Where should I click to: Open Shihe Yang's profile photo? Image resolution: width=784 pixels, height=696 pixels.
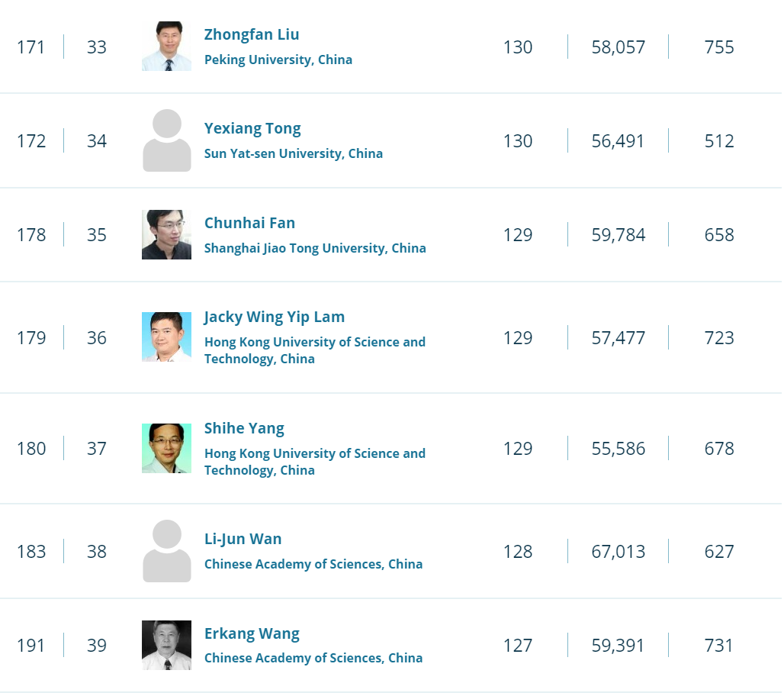point(166,448)
